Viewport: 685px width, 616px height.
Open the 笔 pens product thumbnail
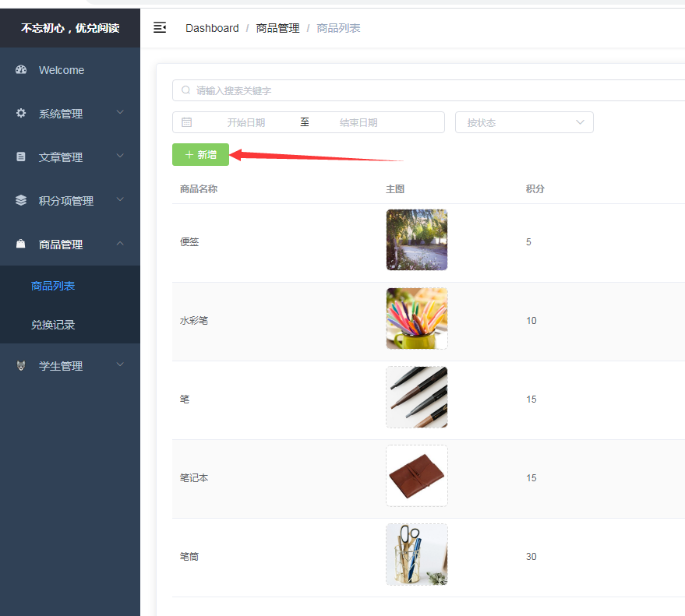pyautogui.click(x=417, y=397)
